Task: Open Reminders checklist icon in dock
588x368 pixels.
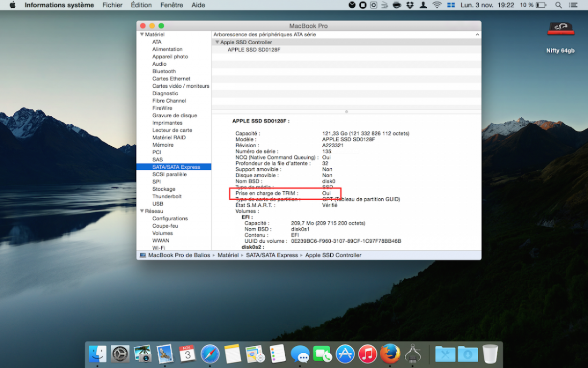Action: (278, 353)
